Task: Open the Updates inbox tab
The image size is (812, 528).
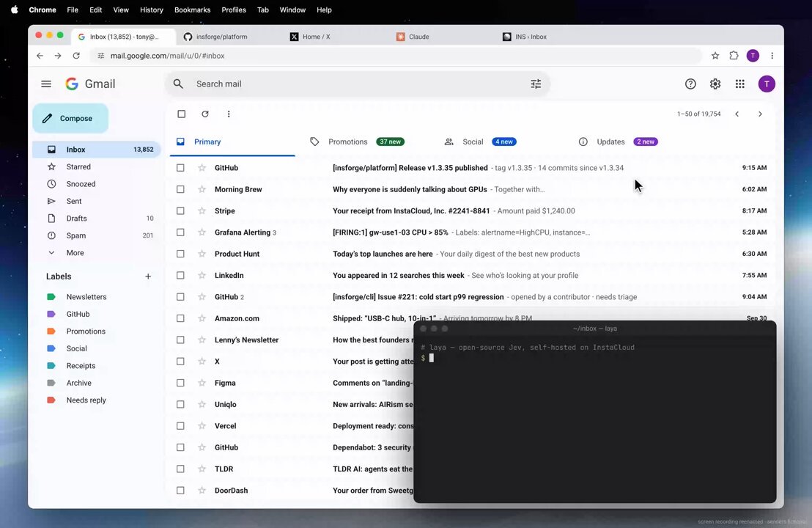Action: pyautogui.click(x=618, y=142)
